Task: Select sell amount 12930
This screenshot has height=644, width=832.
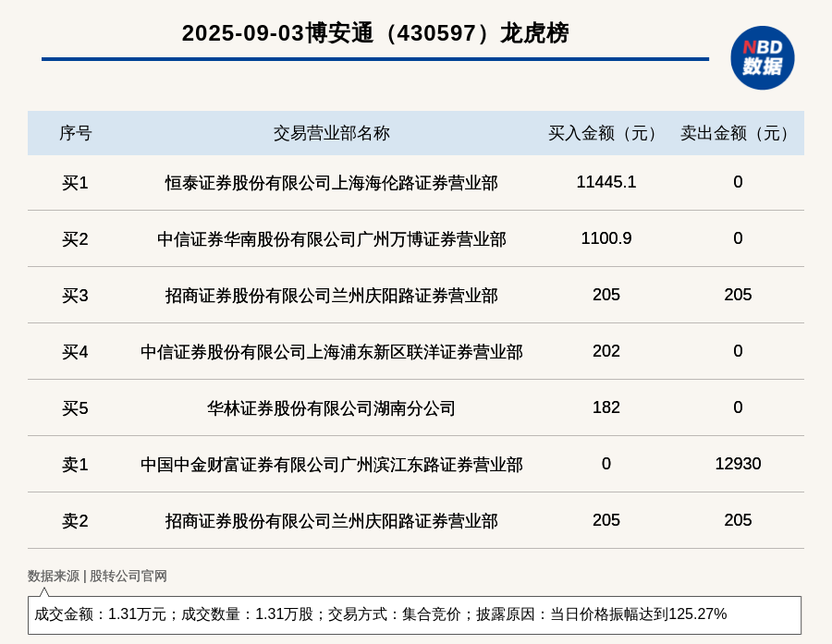Action: tap(738, 464)
